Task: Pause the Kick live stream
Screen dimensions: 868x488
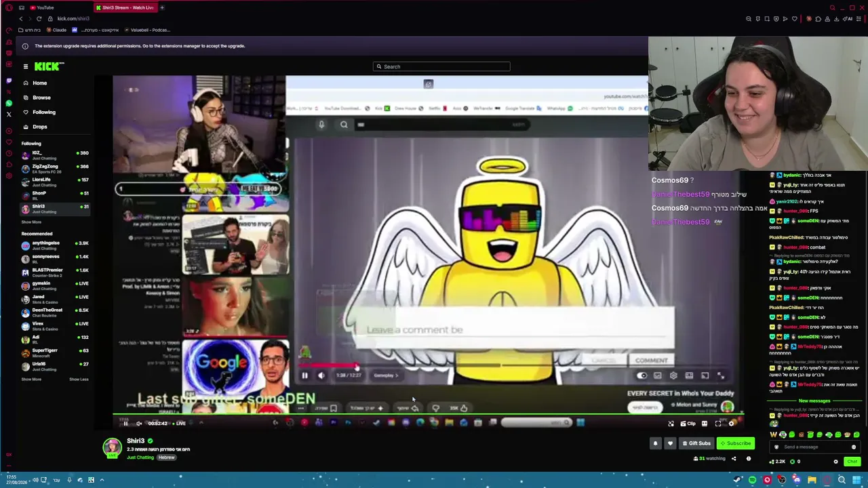Action: [125, 424]
